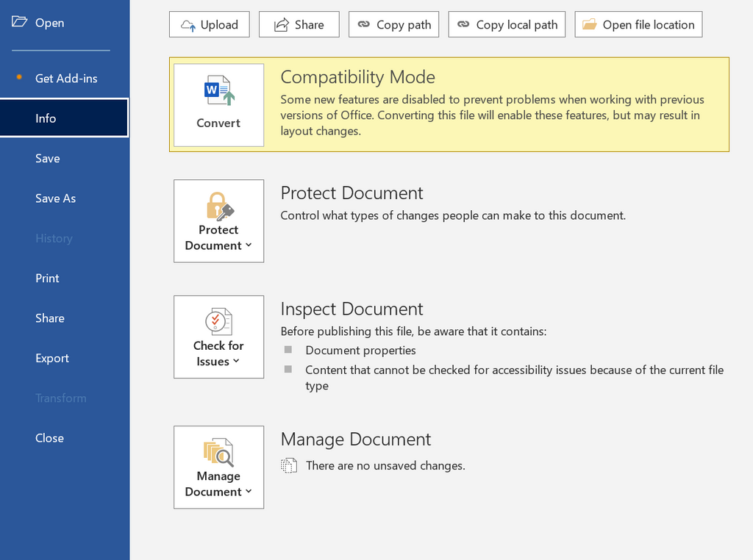Viewport: 753px width, 560px height.
Task: Open the Get Add-ins menu item
Action: (65, 78)
